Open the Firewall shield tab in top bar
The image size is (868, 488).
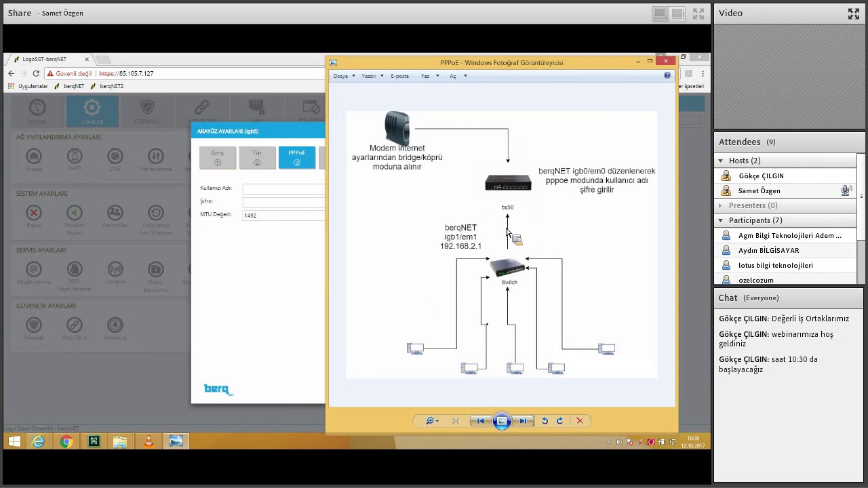147,111
